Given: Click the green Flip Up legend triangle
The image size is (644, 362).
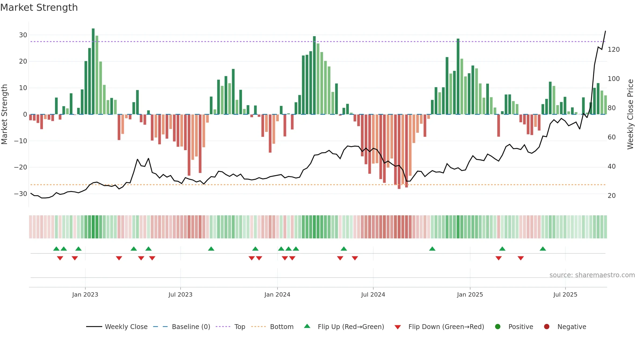Looking at the screenshot, I should 307,326.
